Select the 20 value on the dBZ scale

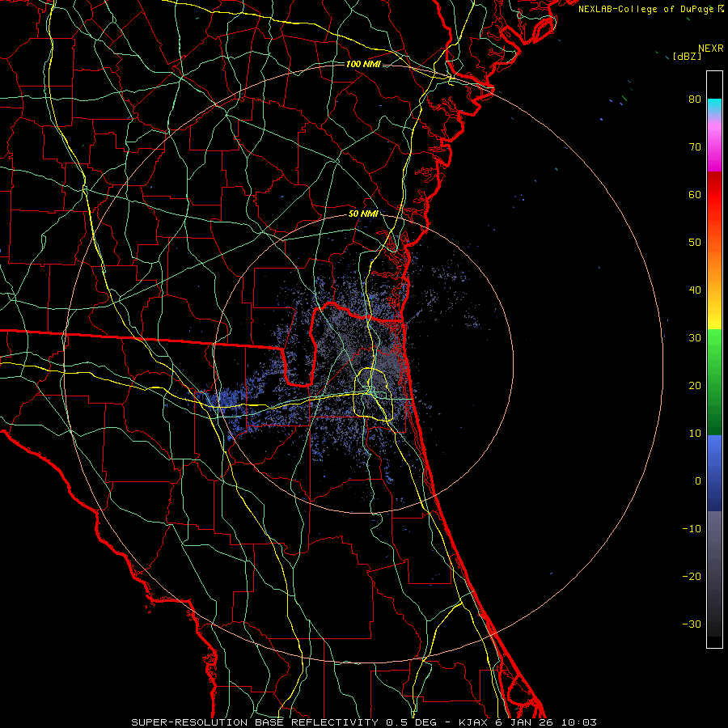[695, 386]
